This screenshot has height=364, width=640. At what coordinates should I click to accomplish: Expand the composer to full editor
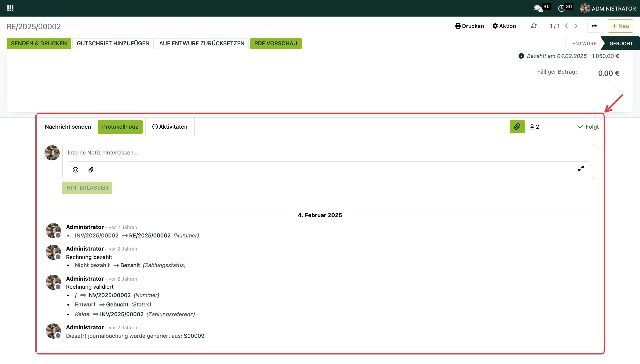click(581, 169)
